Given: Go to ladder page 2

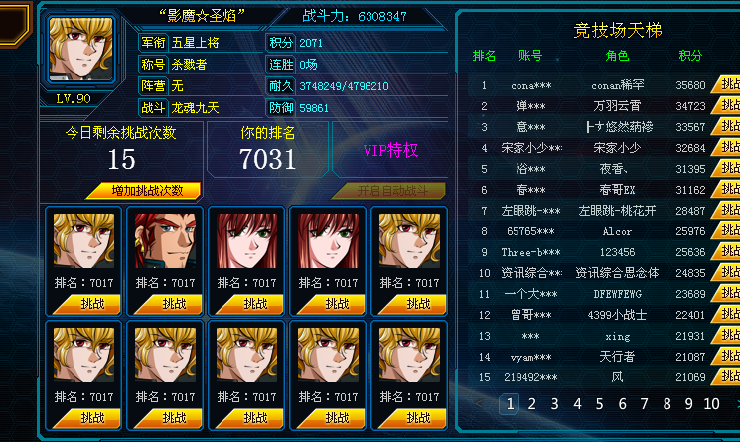Looking at the screenshot, I should coord(531,404).
